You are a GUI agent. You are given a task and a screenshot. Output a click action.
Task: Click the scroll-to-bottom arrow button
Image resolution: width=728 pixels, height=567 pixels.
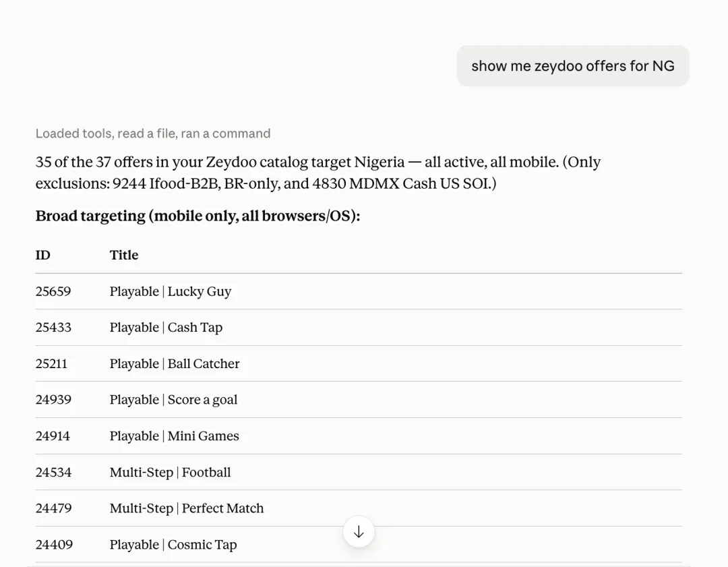pos(359,532)
